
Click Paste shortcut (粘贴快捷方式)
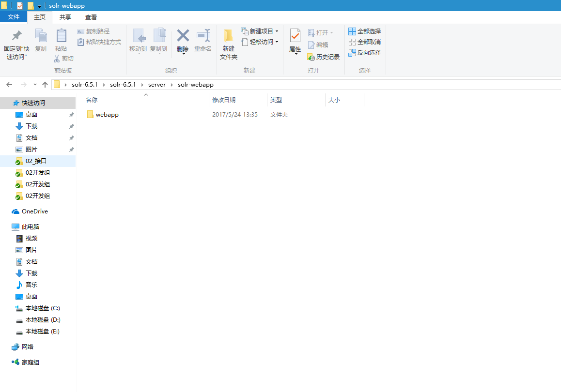[x=99, y=42]
